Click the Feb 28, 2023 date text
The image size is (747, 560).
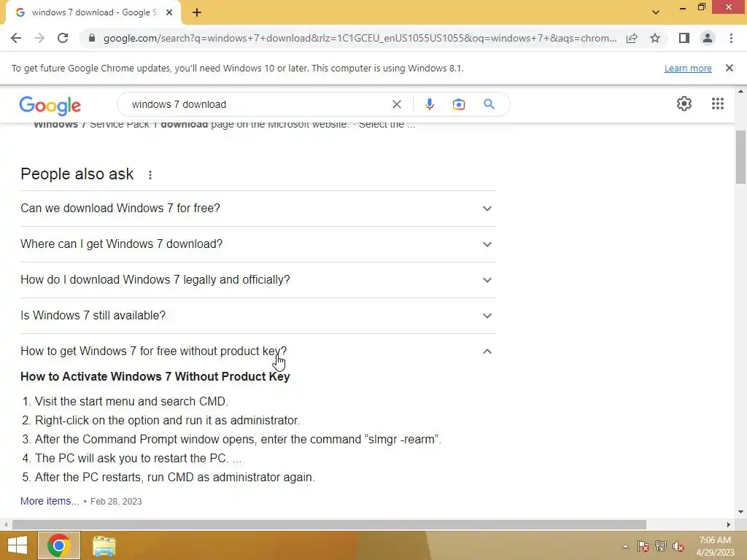click(116, 502)
